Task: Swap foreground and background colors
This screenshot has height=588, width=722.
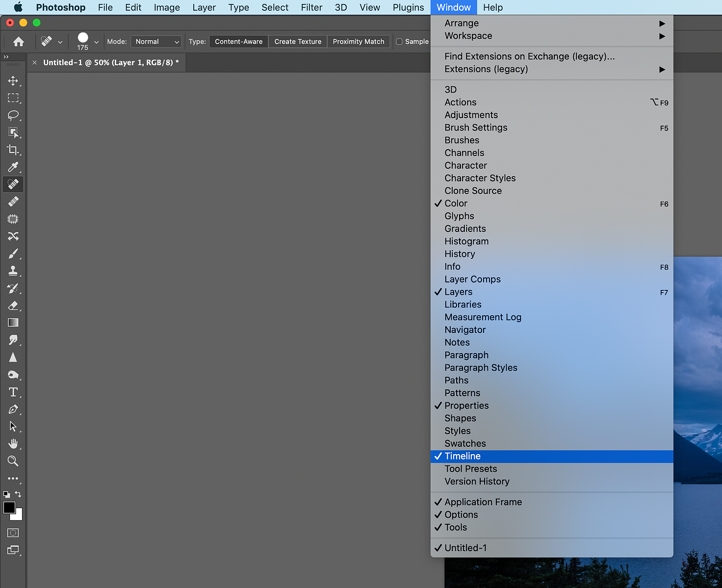Action: (x=18, y=494)
